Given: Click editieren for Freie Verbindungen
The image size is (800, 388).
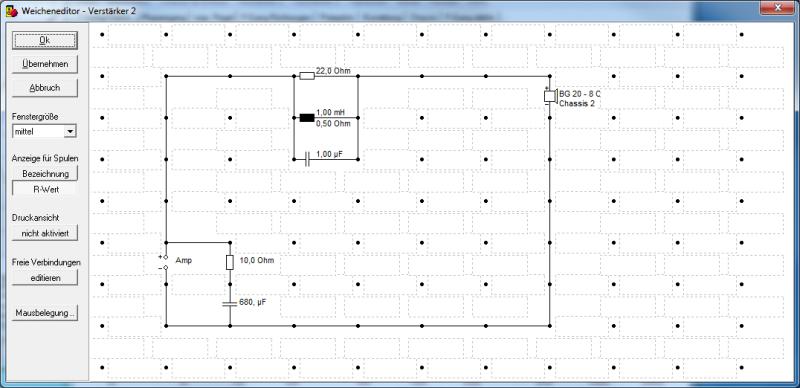Looking at the screenshot, I should click(x=45, y=278).
